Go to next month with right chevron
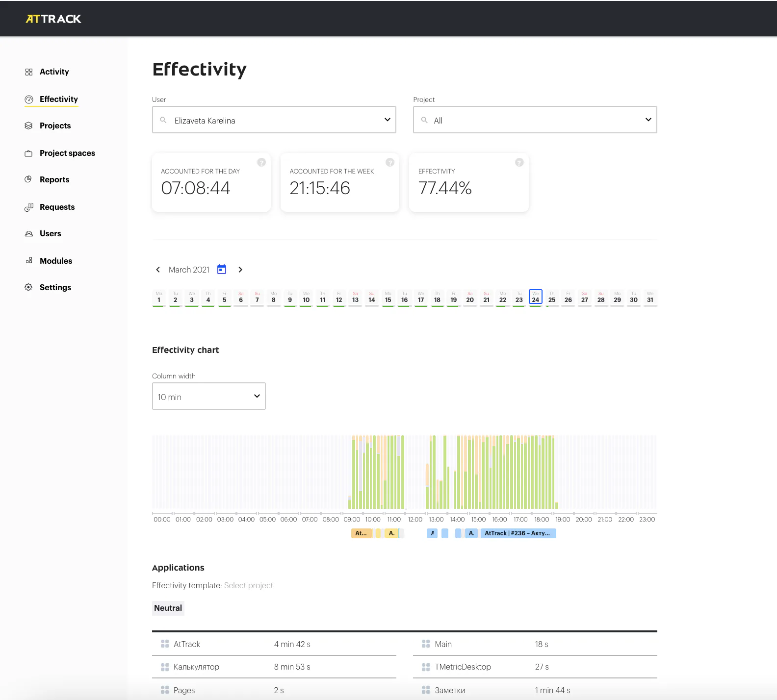Screen dimensions: 777x700 240,270
